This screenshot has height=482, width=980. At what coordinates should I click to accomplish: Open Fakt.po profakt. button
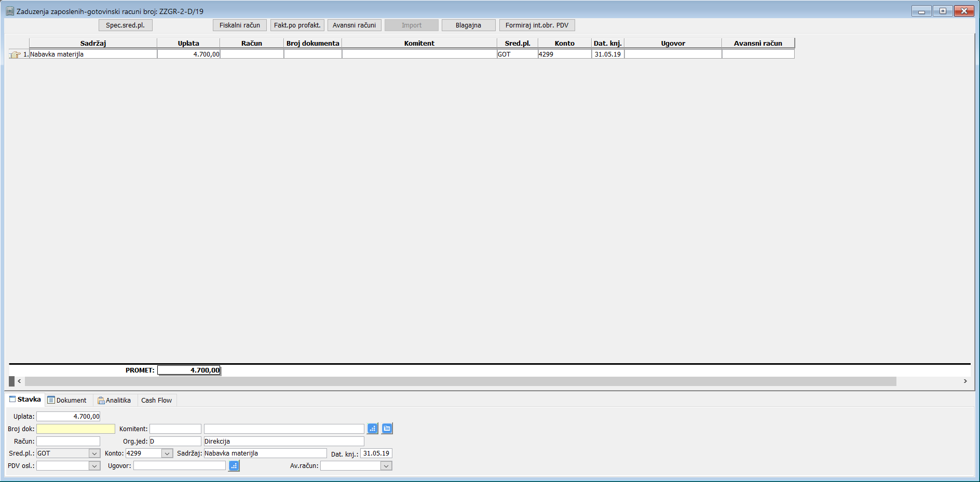297,25
